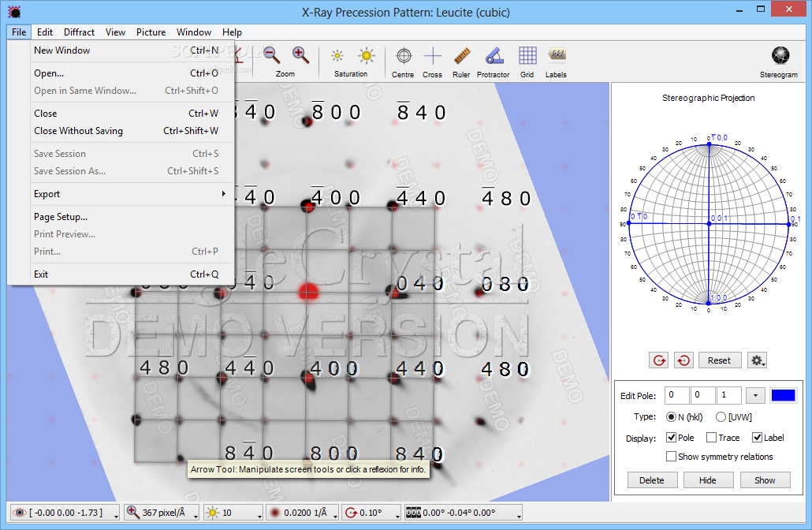
Task: Enable the Trace display checkbox
Action: coord(712,438)
